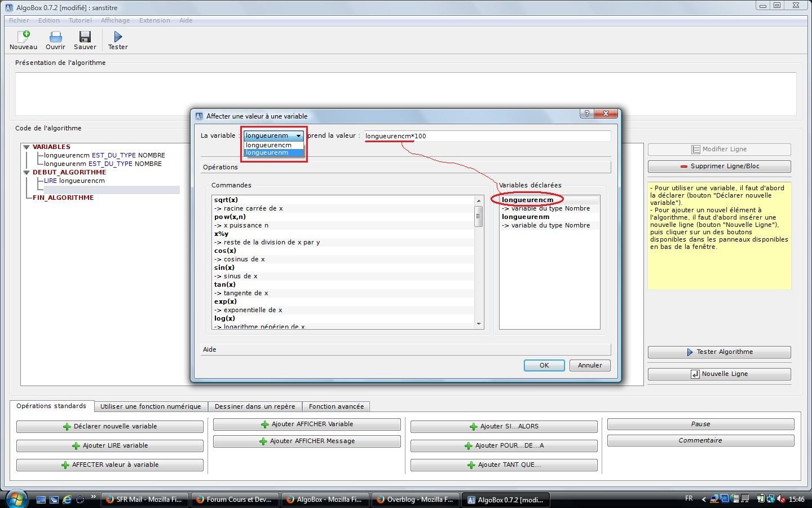Click the Tester play icon in toolbar
Viewport: 812px width, 508px height.
(x=118, y=37)
